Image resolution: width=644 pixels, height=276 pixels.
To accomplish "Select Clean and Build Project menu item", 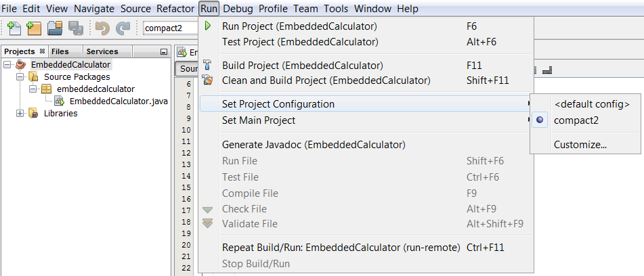I will click(326, 80).
